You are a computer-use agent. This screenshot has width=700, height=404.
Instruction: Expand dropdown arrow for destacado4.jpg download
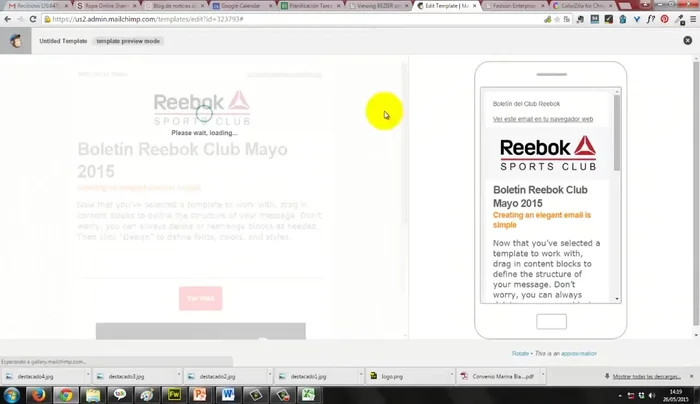88,375
